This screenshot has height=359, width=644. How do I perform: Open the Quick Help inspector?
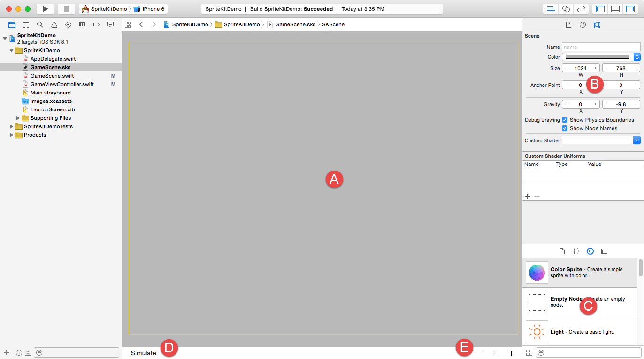(583, 24)
